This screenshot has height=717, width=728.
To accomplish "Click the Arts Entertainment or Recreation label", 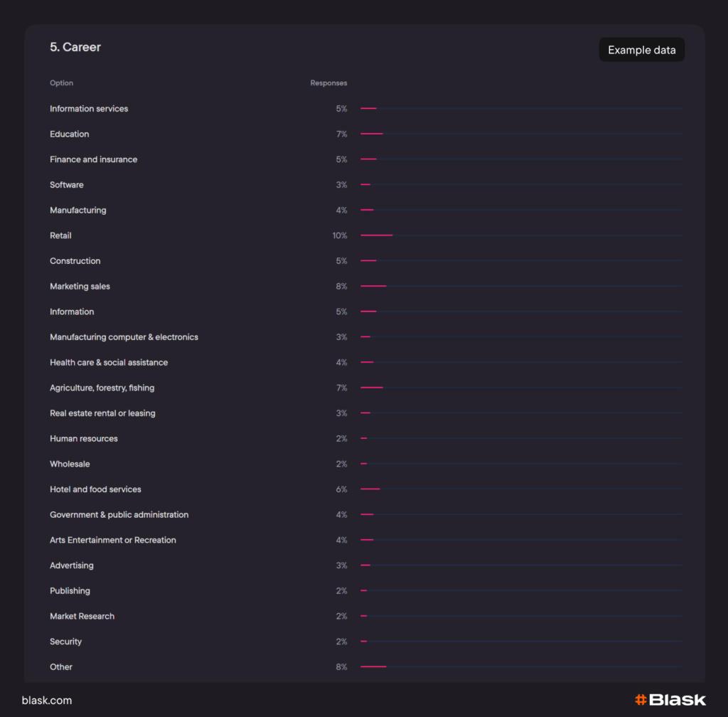I will [113, 540].
